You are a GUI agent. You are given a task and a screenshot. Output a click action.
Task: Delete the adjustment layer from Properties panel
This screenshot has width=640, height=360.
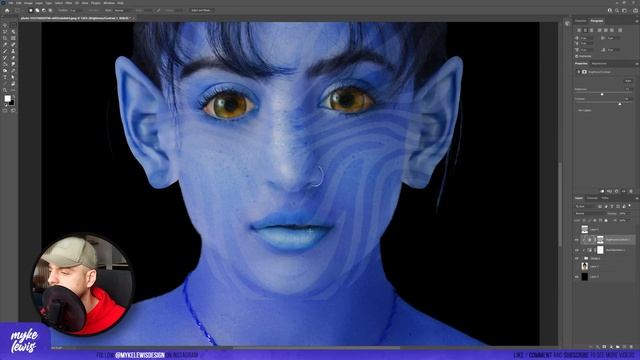tap(631, 191)
